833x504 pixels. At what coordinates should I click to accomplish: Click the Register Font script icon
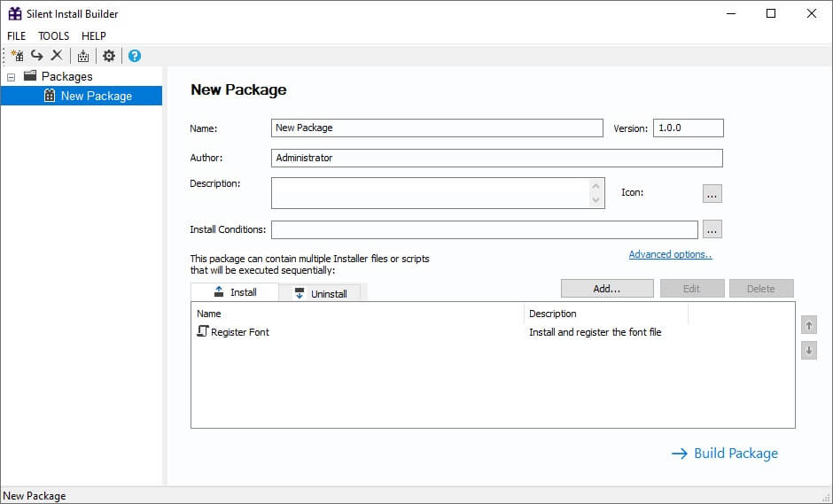[x=202, y=331]
